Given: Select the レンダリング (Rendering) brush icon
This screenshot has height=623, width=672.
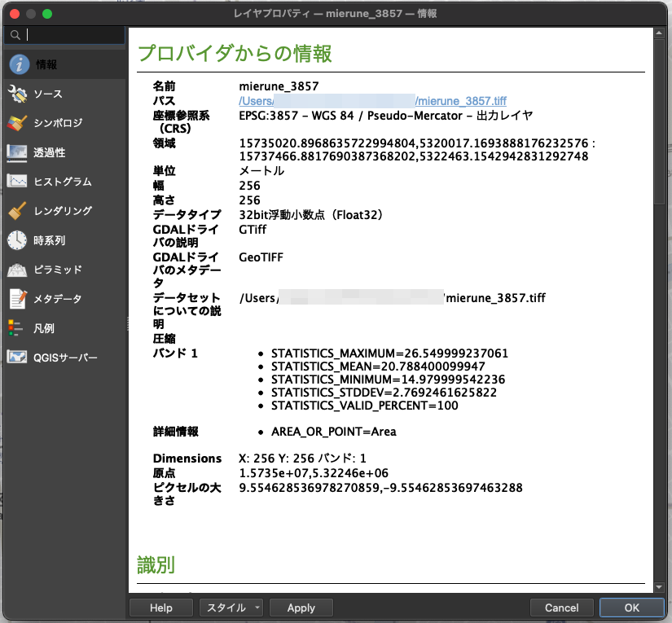Looking at the screenshot, I should click(20, 211).
